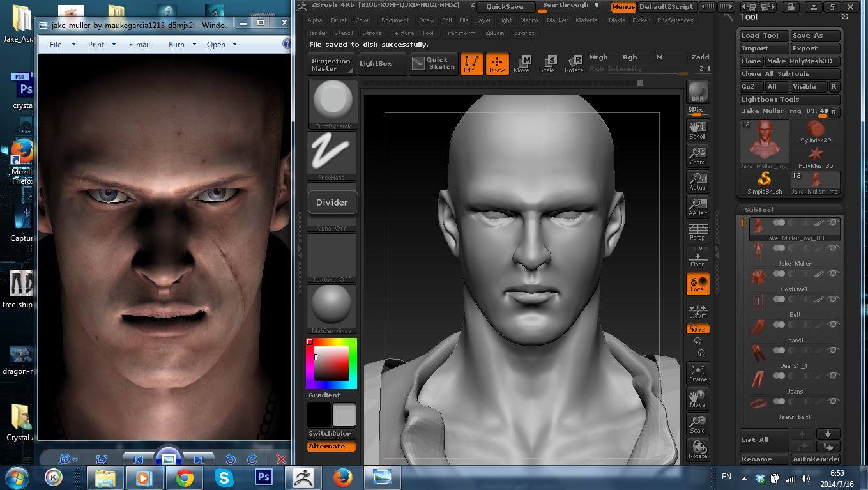Restore Tool palette configuration icon
This screenshot has height=490, width=868.
[844, 17]
